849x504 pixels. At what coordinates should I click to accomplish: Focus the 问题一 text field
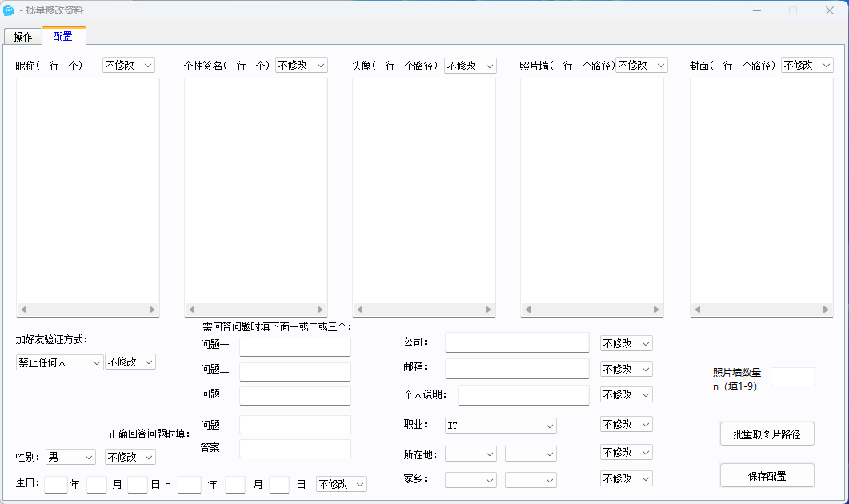pos(294,346)
